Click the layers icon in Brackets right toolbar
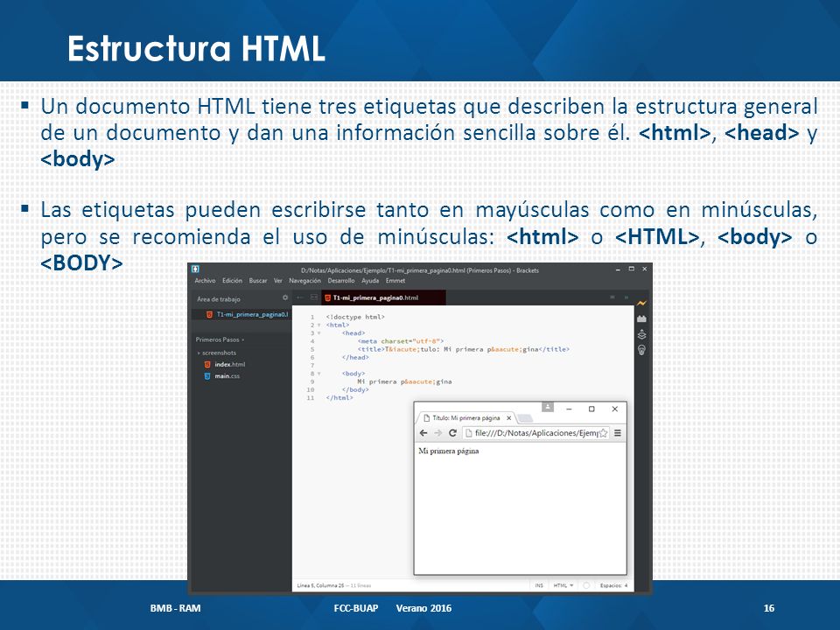Viewport: 840px width, 630px height. tap(641, 334)
